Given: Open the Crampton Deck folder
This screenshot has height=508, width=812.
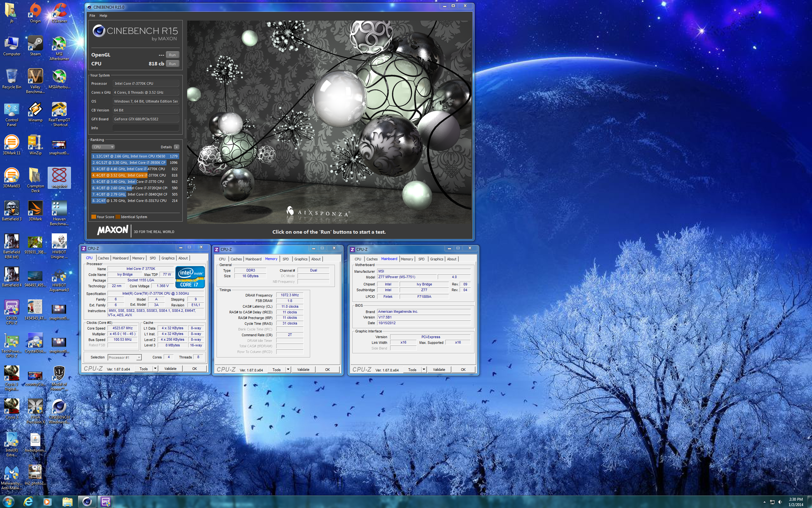Looking at the screenshot, I should (35, 180).
